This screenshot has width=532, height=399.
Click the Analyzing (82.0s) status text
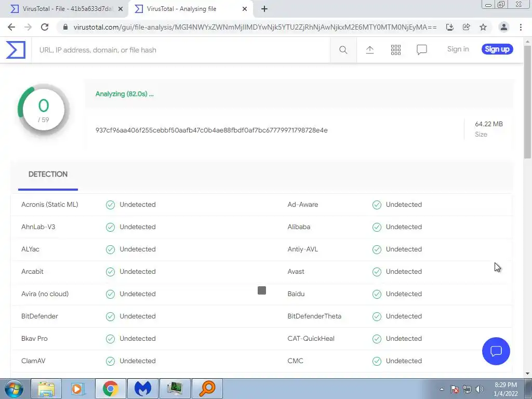(125, 94)
